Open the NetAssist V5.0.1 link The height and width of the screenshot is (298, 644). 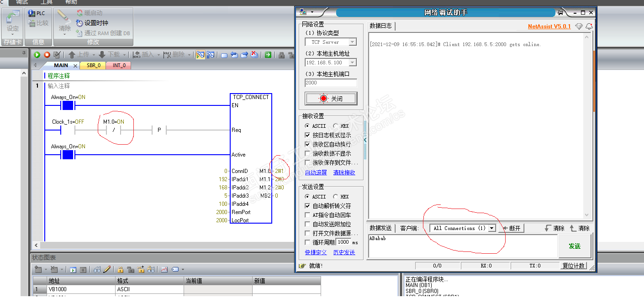pyautogui.click(x=549, y=26)
